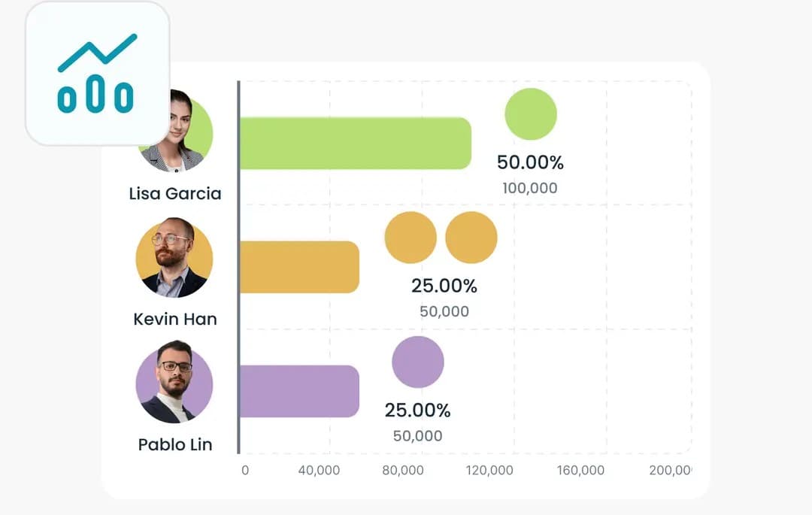
Task: Click the green bar for Lisa Garcia
Action: (x=355, y=143)
